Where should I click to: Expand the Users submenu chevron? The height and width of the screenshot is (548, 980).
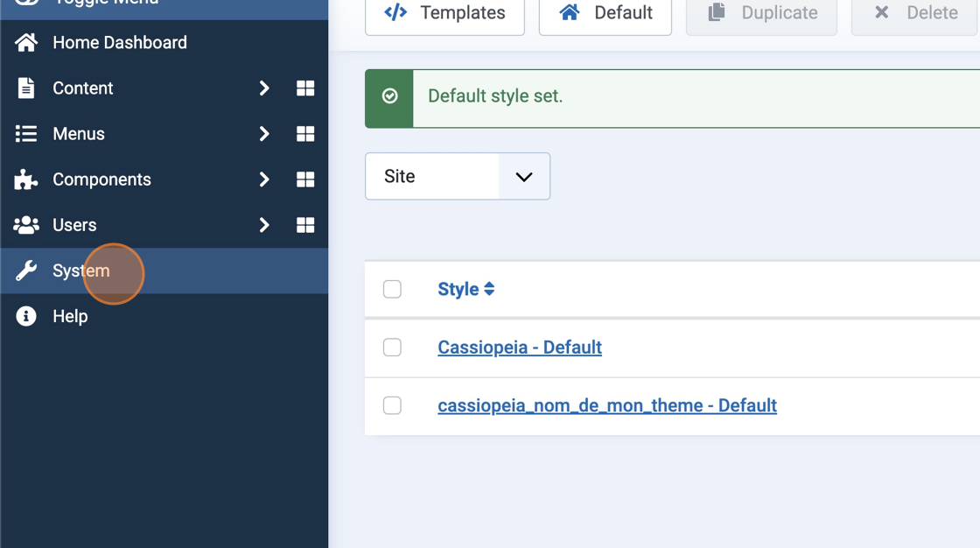[264, 225]
